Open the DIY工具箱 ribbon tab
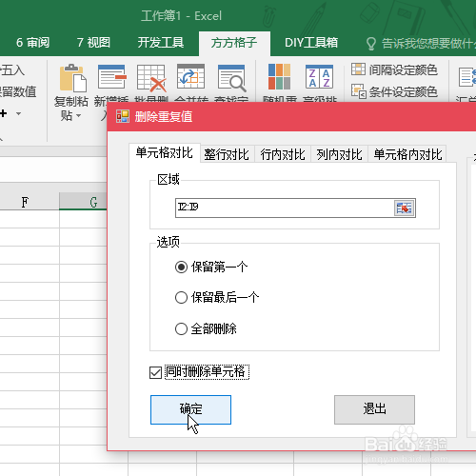The image size is (476, 476). (311, 43)
